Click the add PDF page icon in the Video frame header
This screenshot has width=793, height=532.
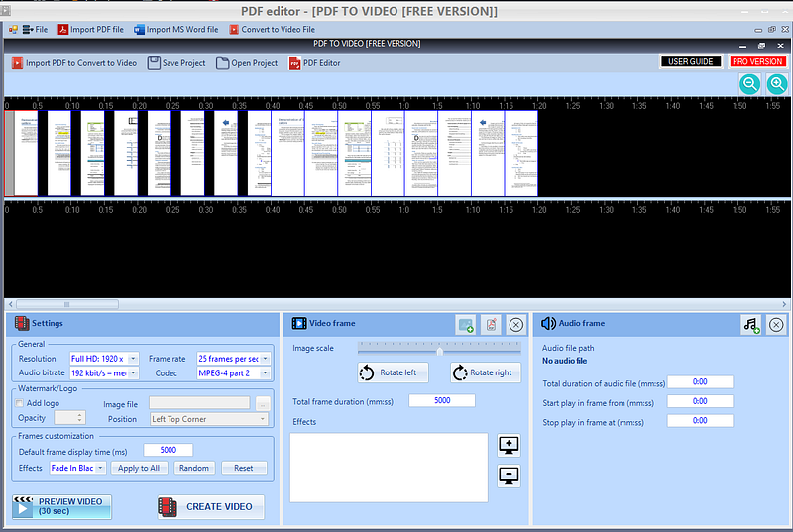coord(491,325)
